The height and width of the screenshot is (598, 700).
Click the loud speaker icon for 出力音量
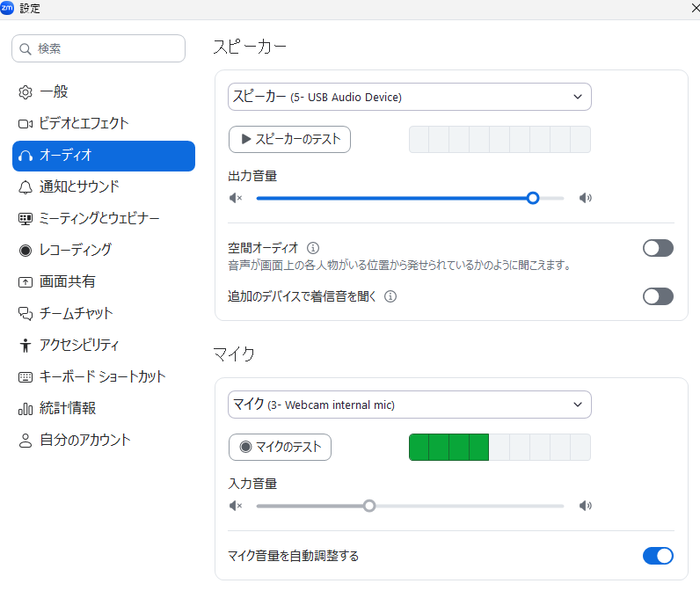(x=585, y=198)
